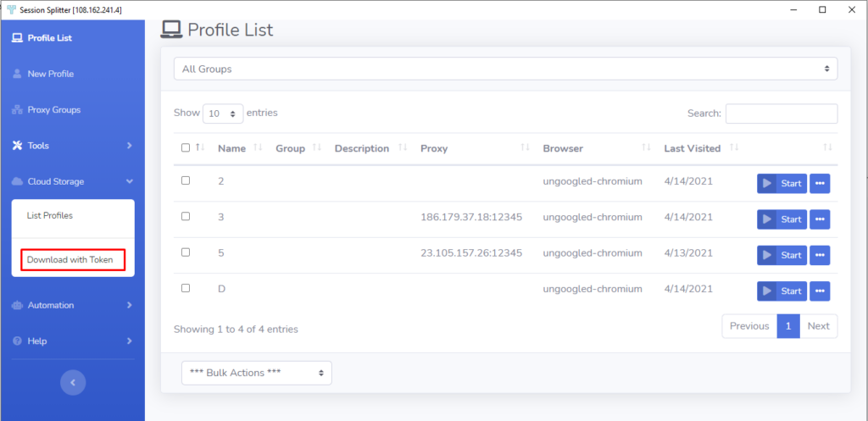868x421 pixels.
Task: Check the checkbox for profile D
Action: [x=186, y=288]
